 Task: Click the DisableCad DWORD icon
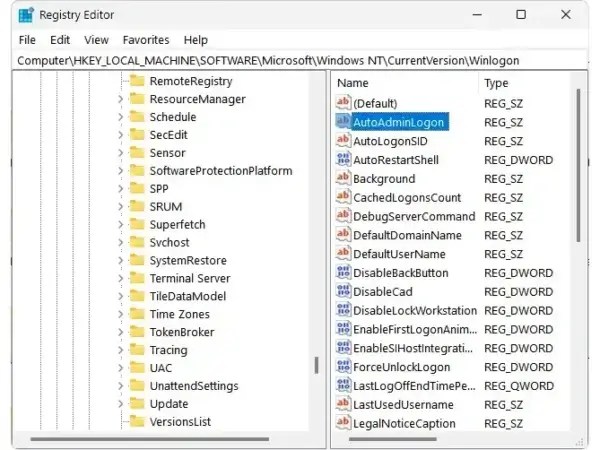coord(343,291)
